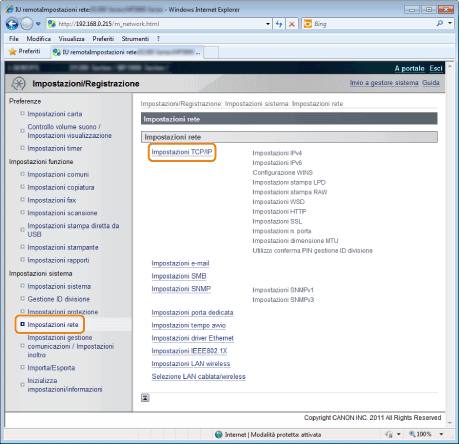This screenshot has width=459, height=444.
Task: Click the Refresh page icon
Action: 279,24
